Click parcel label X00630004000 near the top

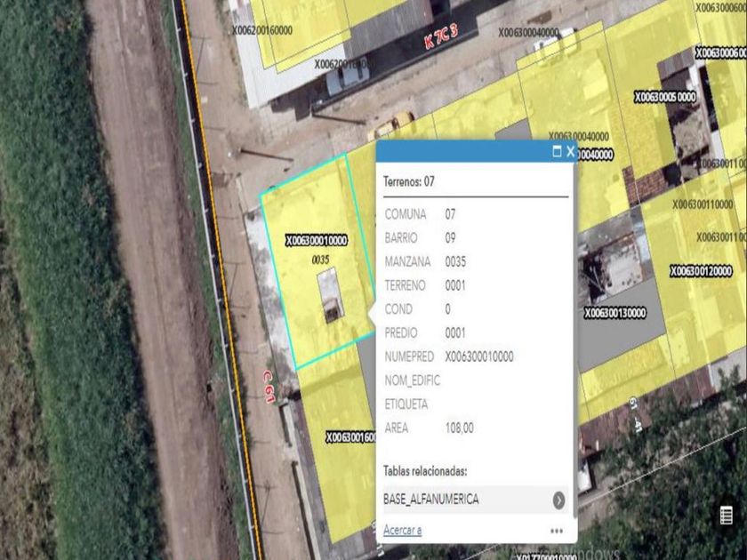coord(528,32)
